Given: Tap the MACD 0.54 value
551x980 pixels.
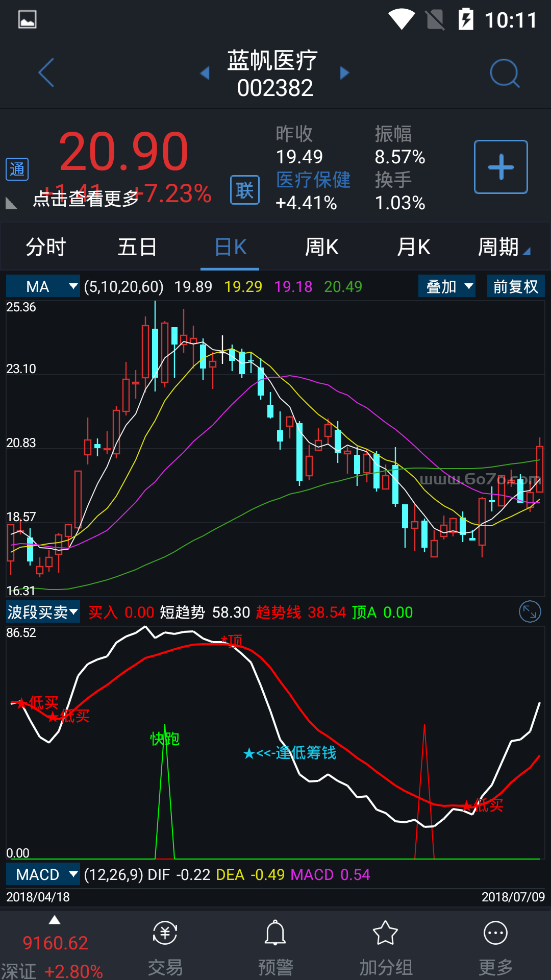Looking at the screenshot, I should (x=331, y=874).
